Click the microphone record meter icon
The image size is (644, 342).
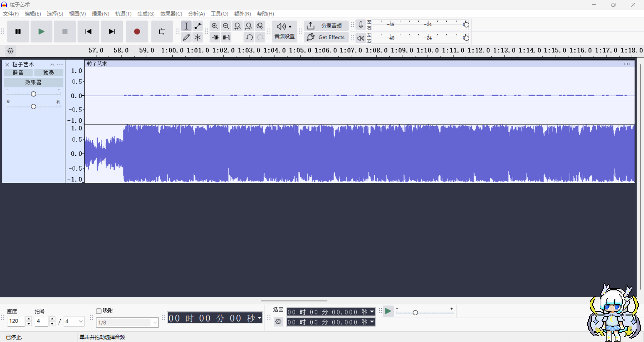361,25
